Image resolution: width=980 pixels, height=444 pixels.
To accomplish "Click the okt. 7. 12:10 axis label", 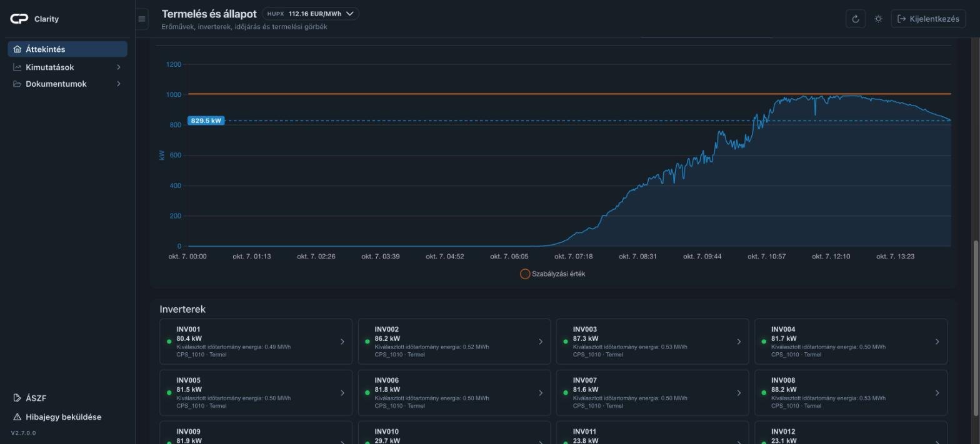I will pyautogui.click(x=831, y=256).
